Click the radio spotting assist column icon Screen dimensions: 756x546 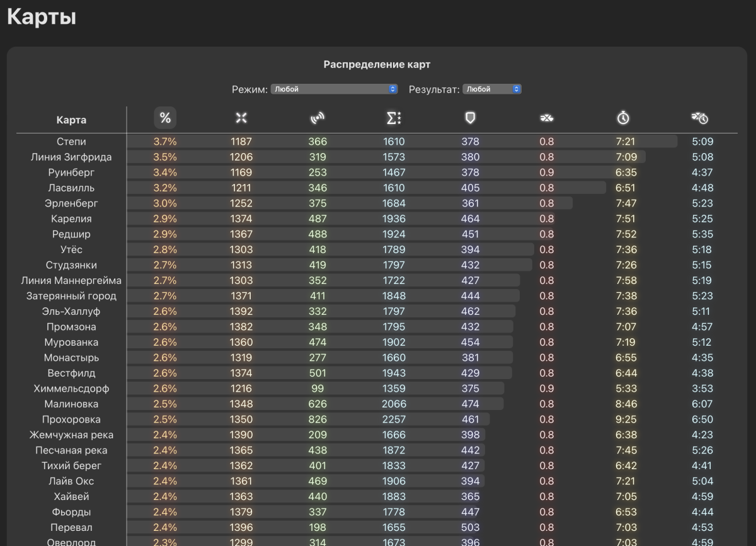pos(318,118)
